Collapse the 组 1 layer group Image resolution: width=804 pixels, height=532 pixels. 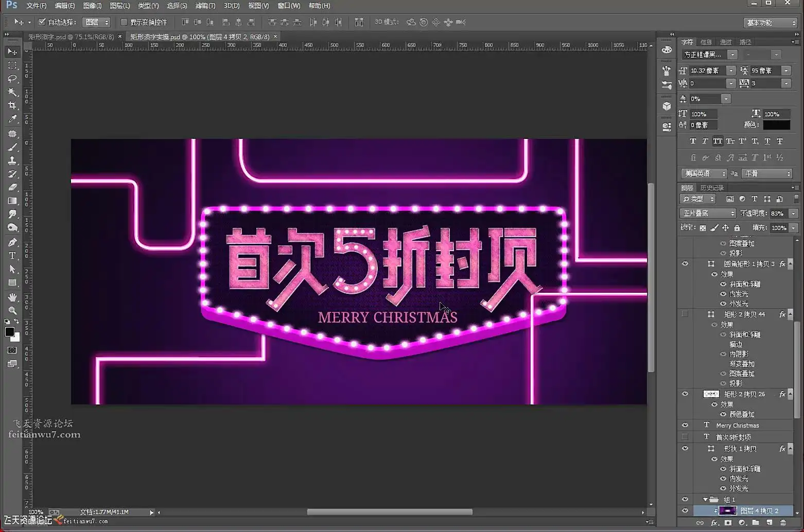tap(705, 500)
